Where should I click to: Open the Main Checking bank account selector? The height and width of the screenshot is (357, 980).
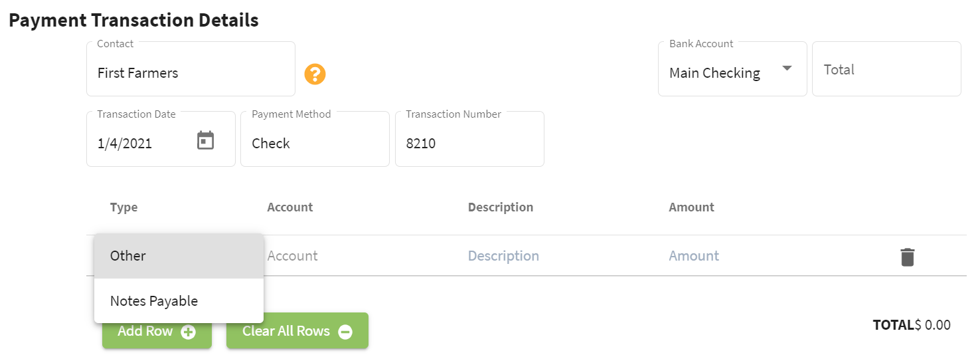coord(732,69)
